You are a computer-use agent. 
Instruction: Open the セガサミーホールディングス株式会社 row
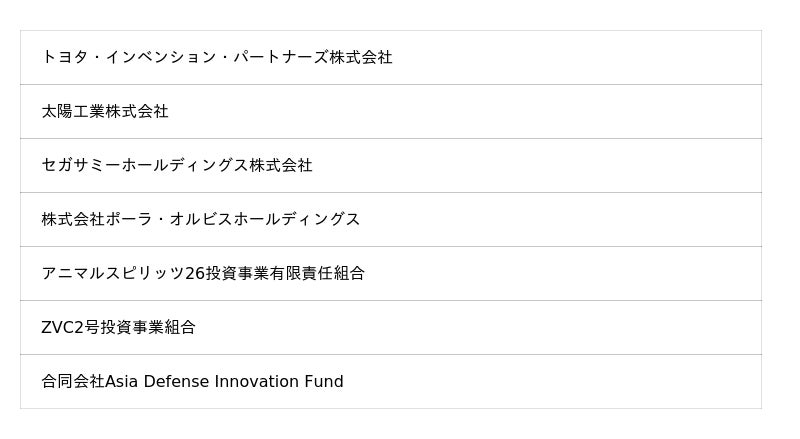point(391,165)
